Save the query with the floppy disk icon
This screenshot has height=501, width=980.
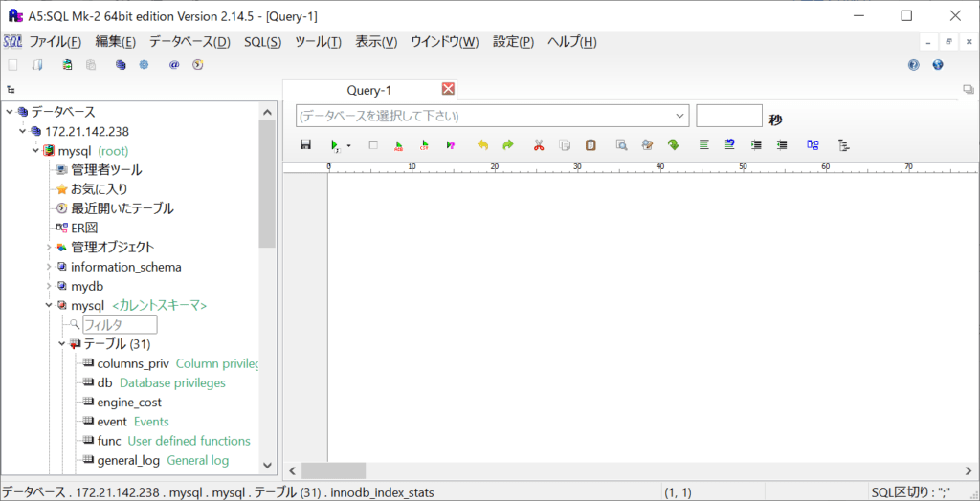tap(305, 145)
